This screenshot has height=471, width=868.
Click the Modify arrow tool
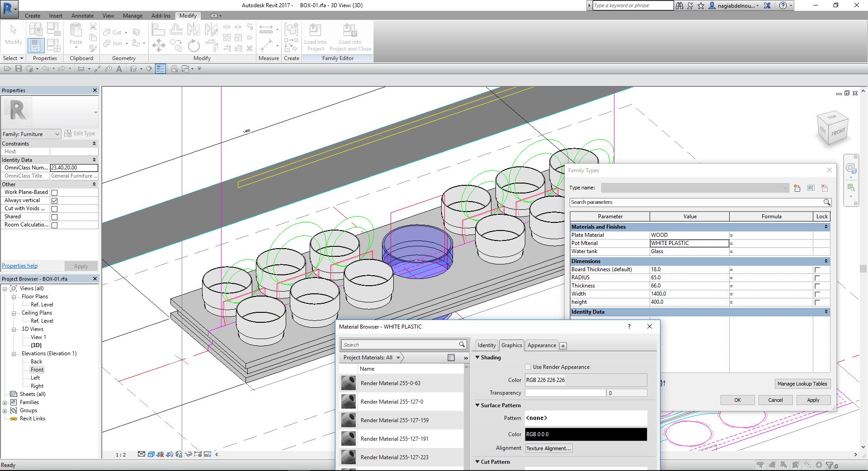point(13,30)
